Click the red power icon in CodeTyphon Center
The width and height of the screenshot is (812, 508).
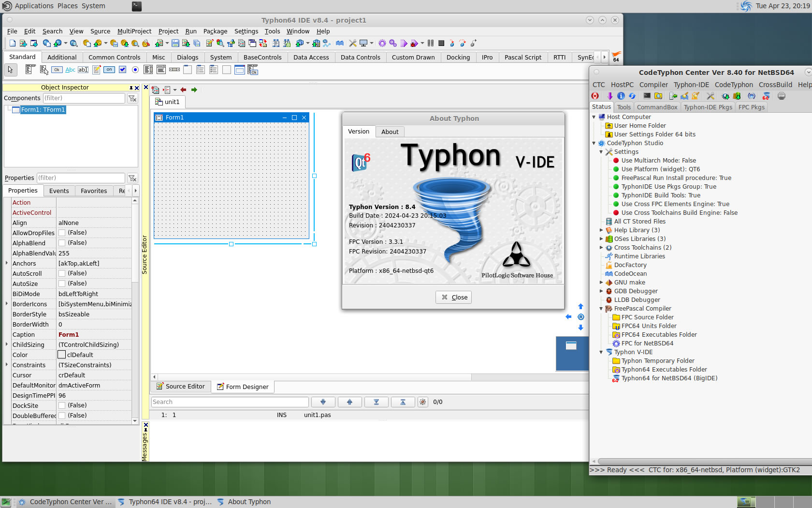point(595,96)
